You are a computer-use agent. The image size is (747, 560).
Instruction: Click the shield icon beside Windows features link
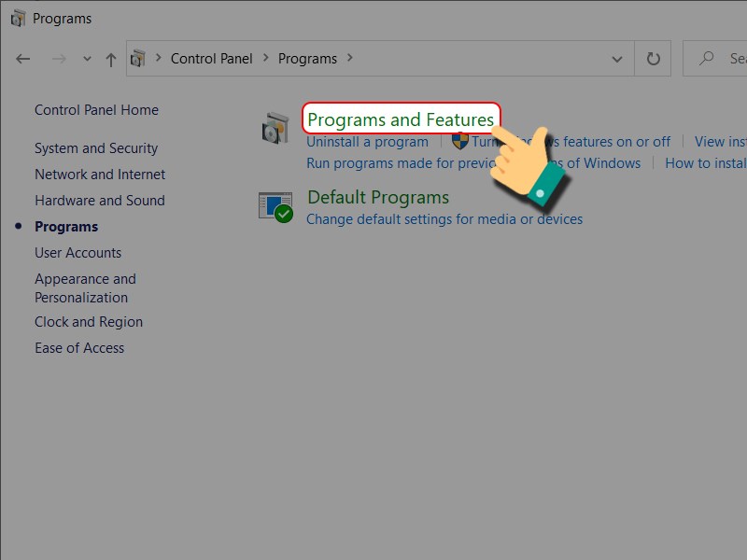pos(459,142)
